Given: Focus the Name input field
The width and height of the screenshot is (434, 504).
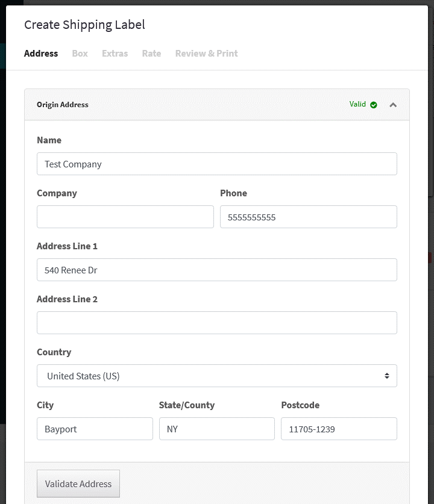Looking at the screenshot, I should pyautogui.click(x=217, y=164).
